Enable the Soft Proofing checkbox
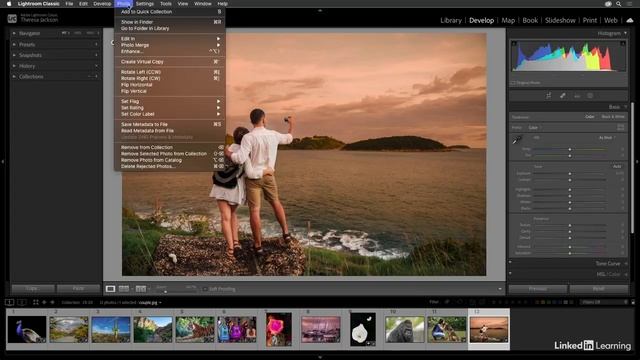 click(205, 289)
